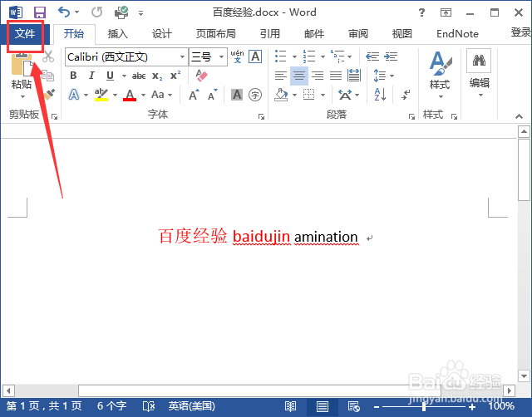Toggle Subscript formatting
Viewport: 532px width, 417px height.
point(157,76)
